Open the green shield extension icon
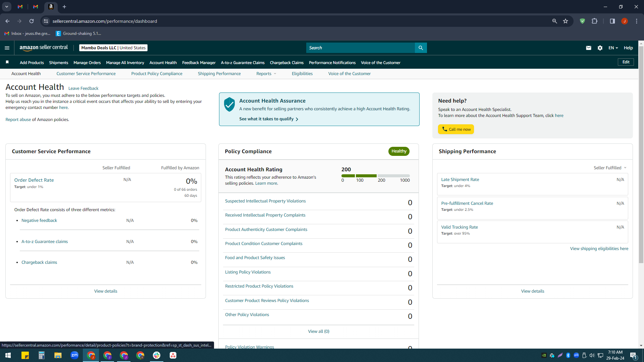Screen dimensions: 644x362 pos(582,21)
